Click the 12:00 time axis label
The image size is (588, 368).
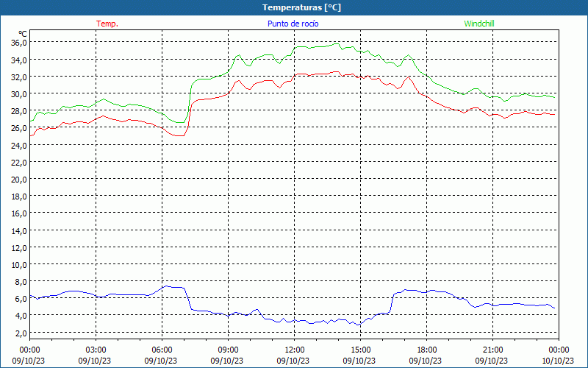(x=295, y=350)
